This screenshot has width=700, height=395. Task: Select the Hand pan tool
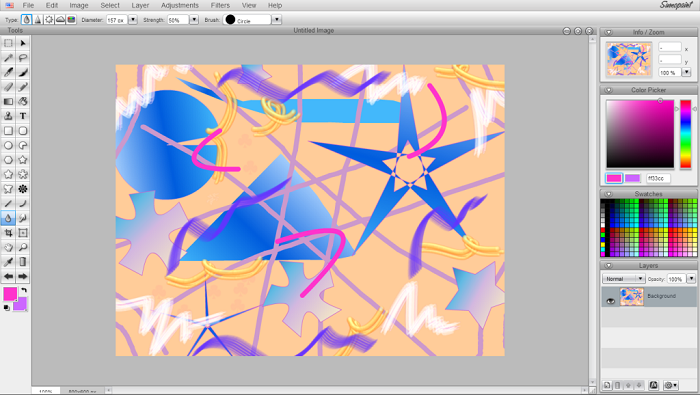tap(8, 247)
